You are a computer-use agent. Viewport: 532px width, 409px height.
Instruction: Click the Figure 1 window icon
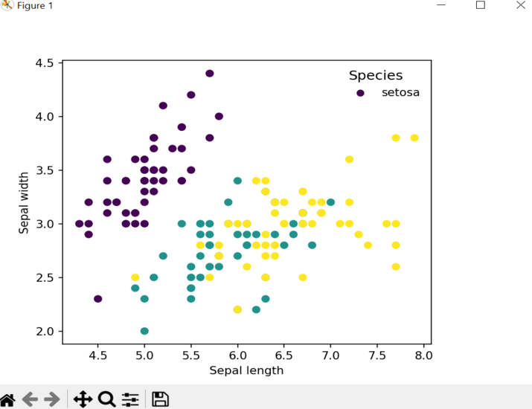[x=7, y=5]
